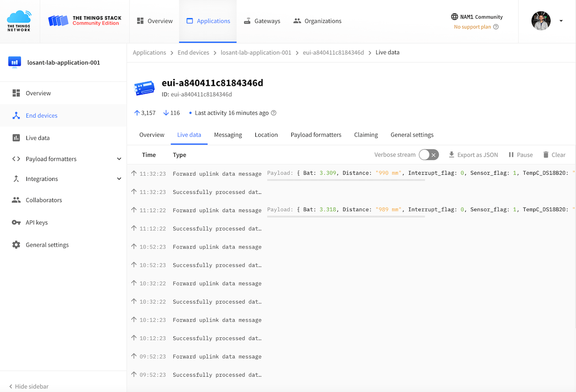
Task: Click The Things Stack Community Edition logo
Action: tap(85, 21)
